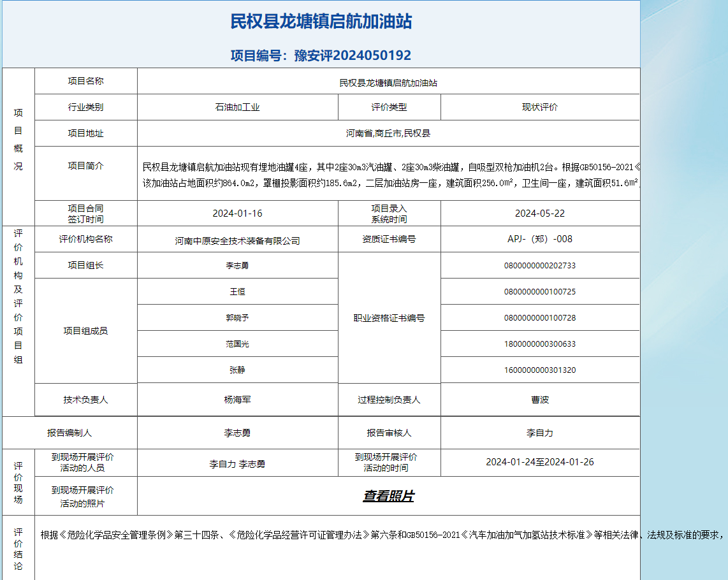This screenshot has height=580, width=728.
Task: Click team member 郭晓予
Action: tap(237, 317)
